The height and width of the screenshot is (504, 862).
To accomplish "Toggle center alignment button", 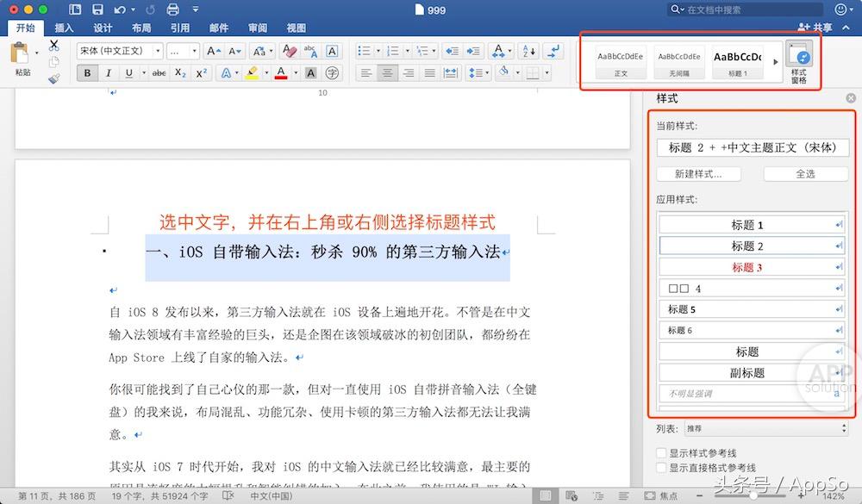I will pos(387,72).
